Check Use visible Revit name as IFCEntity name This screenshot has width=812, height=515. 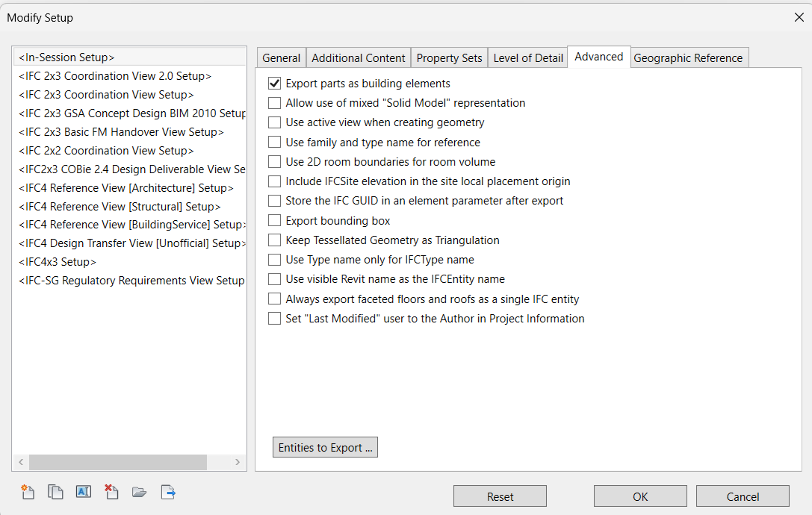274,279
